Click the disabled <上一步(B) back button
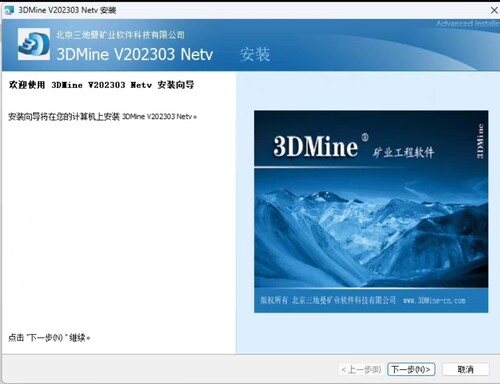This screenshot has width=500, height=384. coord(361,369)
